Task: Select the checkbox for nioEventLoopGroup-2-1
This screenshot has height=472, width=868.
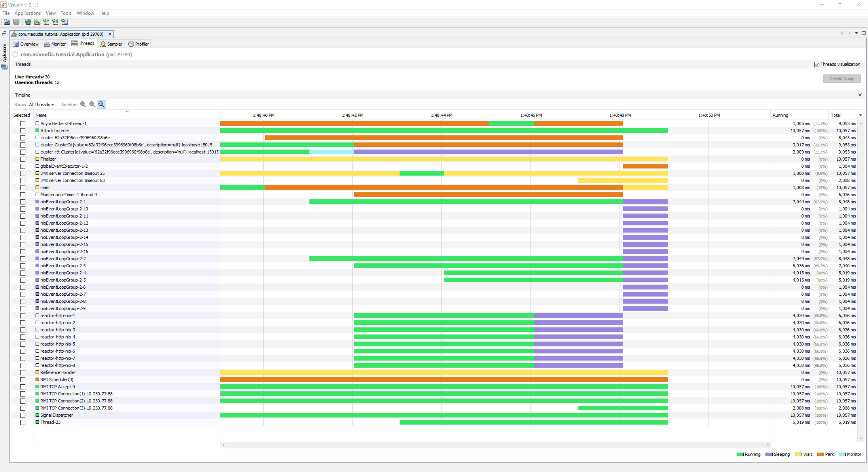Action: click(x=23, y=202)
